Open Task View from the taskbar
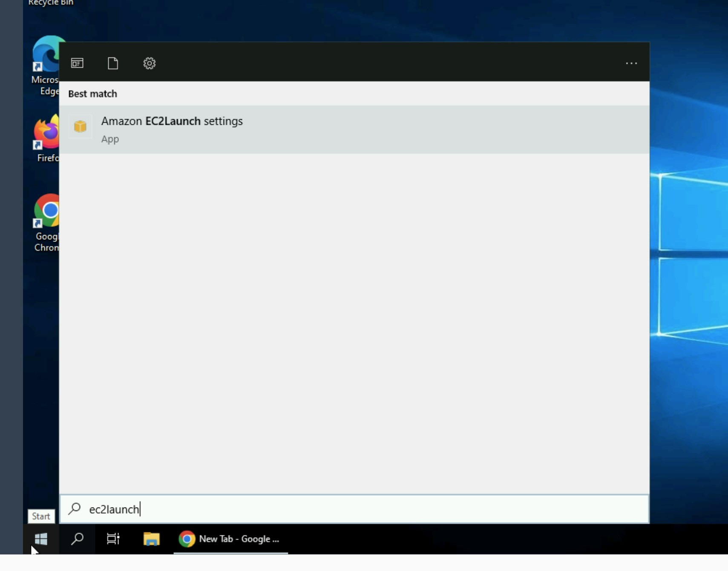 (113, 539)
